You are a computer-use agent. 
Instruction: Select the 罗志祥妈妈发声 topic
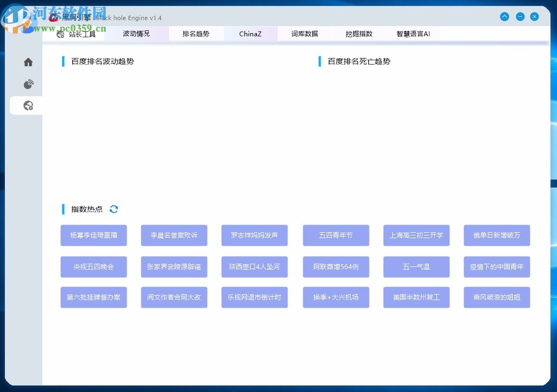click(x=254, y=235)
